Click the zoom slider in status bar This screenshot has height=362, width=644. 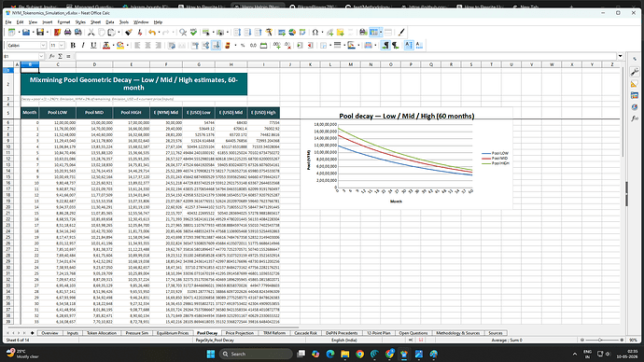[x=602, y=340]
